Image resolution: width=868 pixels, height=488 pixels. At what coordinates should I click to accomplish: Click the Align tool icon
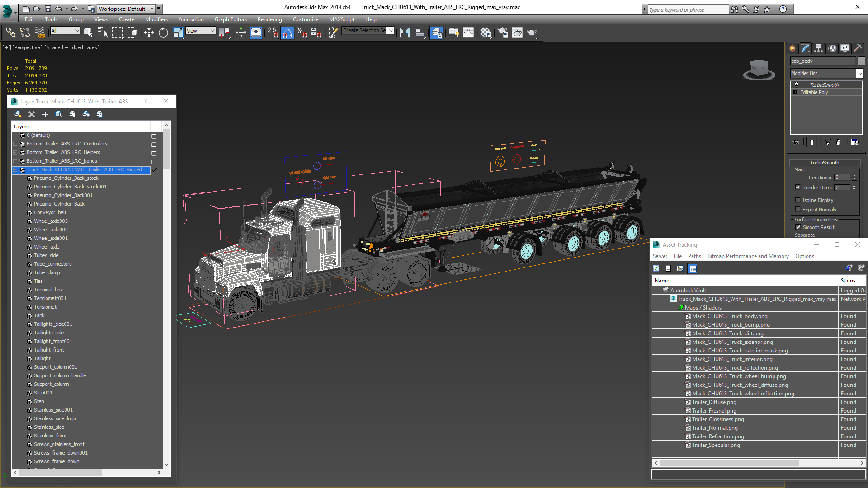click(x=420, y=32)
